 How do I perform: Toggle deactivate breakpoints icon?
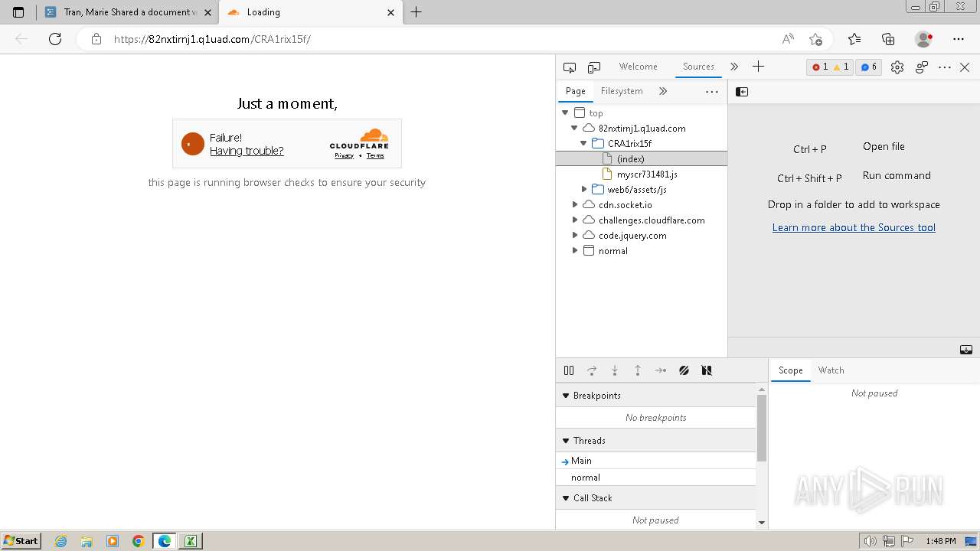pos(684,370)
